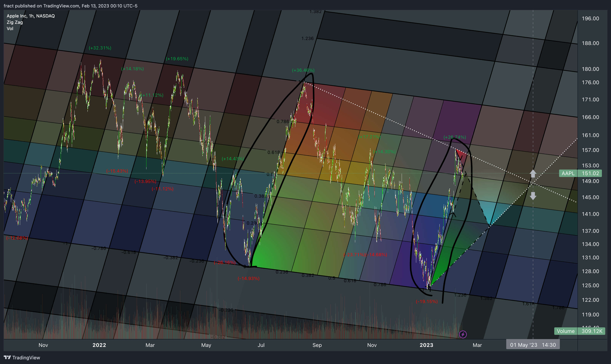Viewport: 611px width, 364px height.
Task: Click the (-14.93%) zig zag label
Action: (248, 278)
